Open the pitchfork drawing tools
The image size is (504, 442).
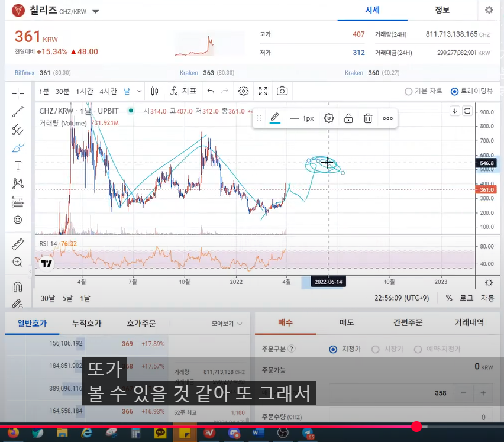(18, 130)
